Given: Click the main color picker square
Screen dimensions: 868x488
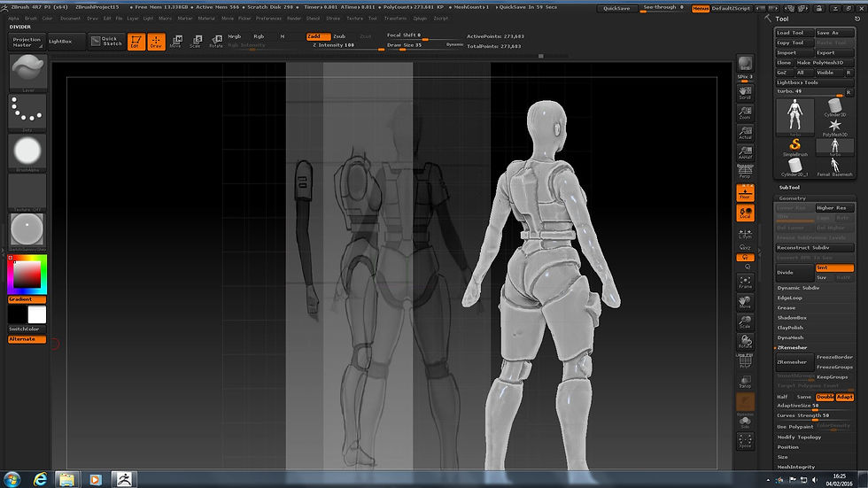Looking at the screenshot, I should [x=27, y=276].
